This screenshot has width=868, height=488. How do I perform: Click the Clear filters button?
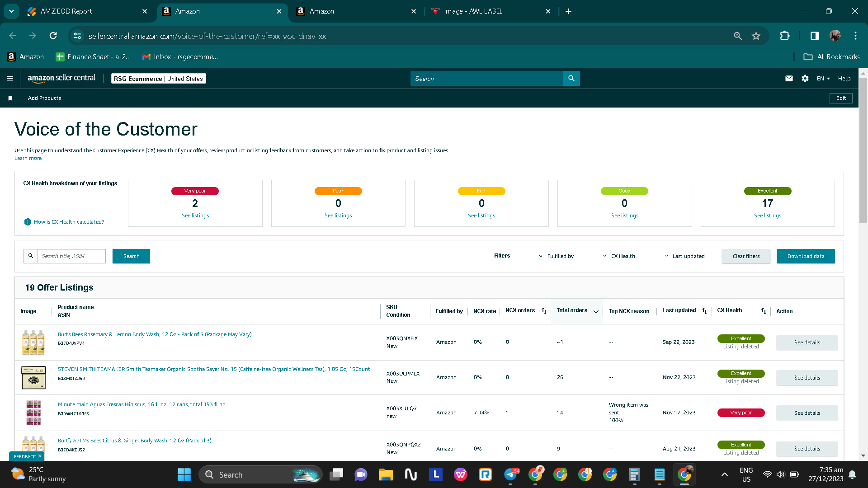pyautogui.click(x=746, y=256)
